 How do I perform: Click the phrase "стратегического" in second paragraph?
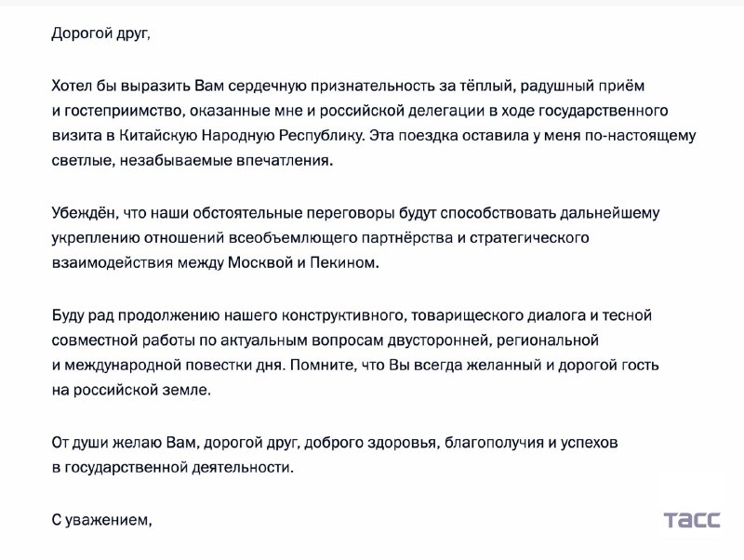click(x=534, y=238)
